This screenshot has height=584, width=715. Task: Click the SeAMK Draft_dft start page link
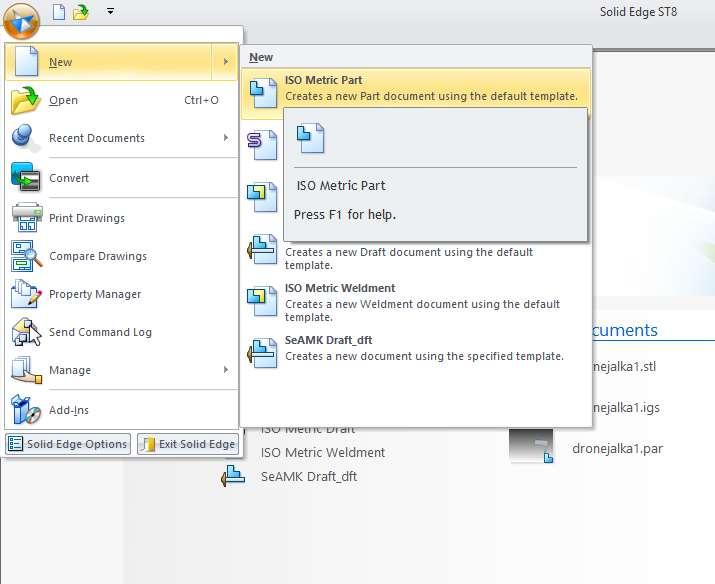click(x=309, y=476)
